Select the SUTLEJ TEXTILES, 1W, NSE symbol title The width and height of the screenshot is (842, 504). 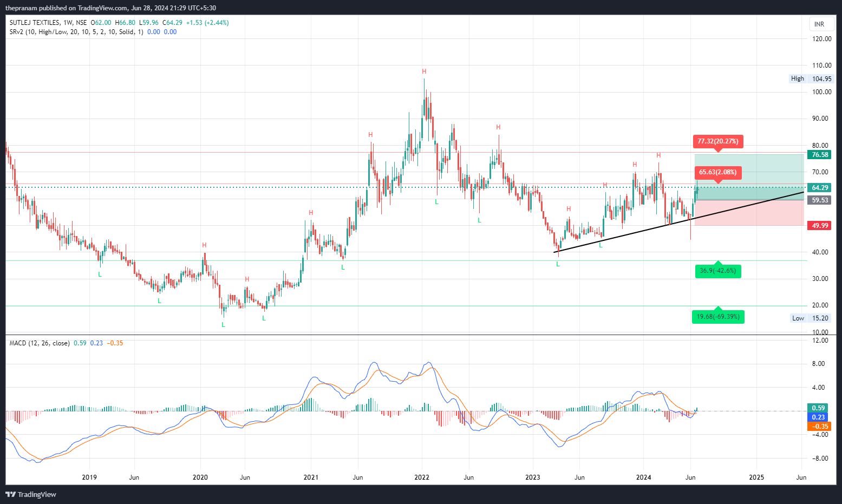[x=48, y=23]
